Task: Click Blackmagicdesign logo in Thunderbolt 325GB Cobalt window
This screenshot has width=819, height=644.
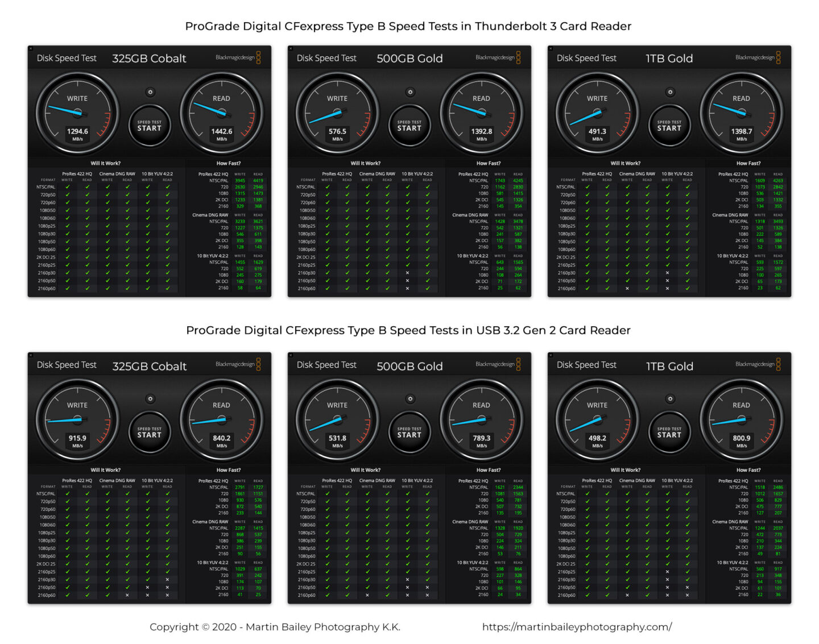Action: [x=238, y=57]
